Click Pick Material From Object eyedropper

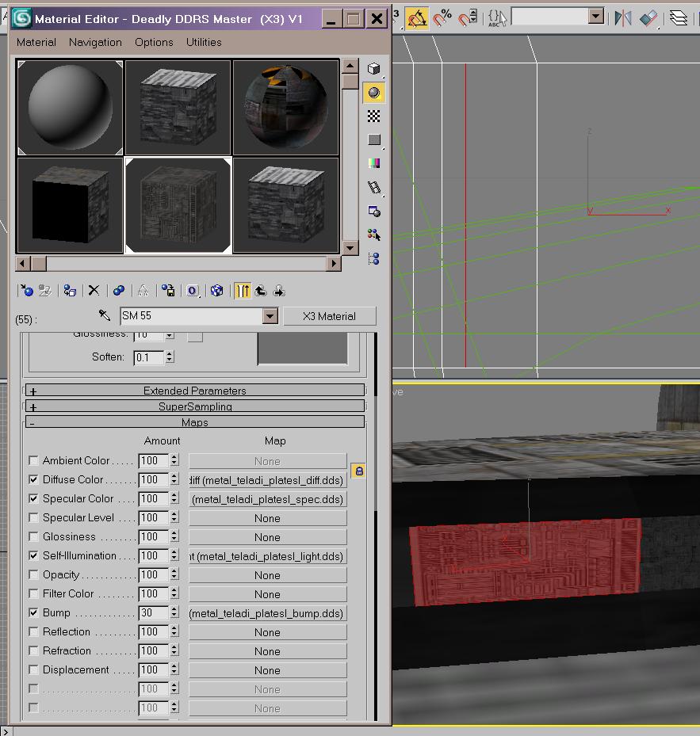(104, 315)
